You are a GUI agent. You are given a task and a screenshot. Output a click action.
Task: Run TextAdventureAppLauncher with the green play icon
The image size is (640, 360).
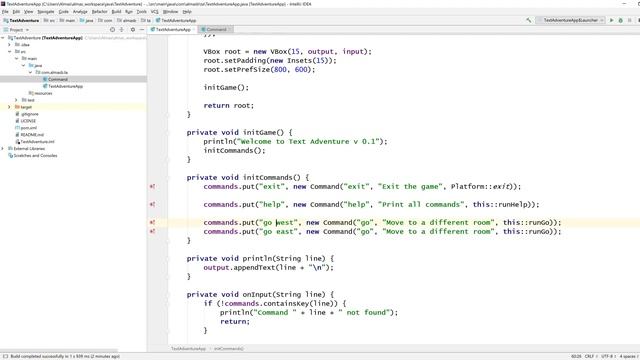point(611,20)
